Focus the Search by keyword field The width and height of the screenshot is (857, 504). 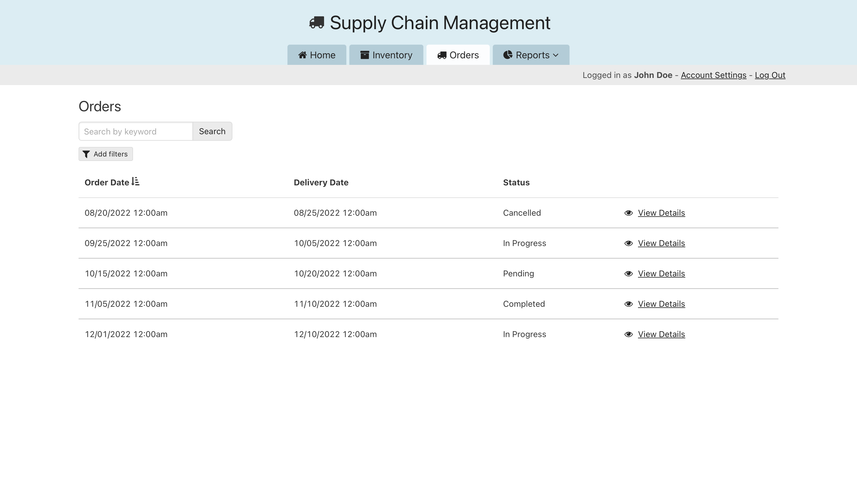pyautogui.click(x=136, y=132)
